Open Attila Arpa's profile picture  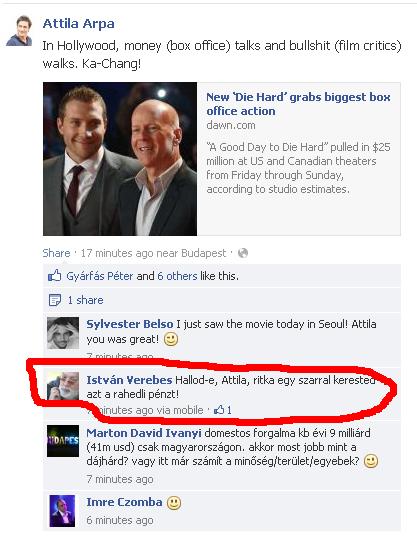click(x=19, y=31)
